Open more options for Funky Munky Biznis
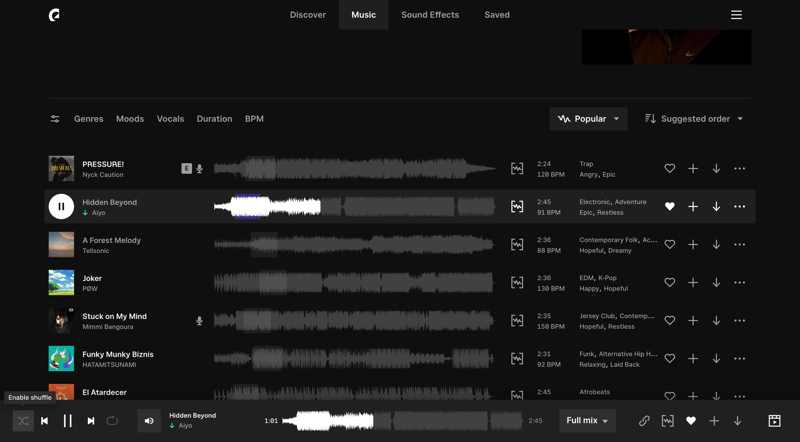 point(739,358)
